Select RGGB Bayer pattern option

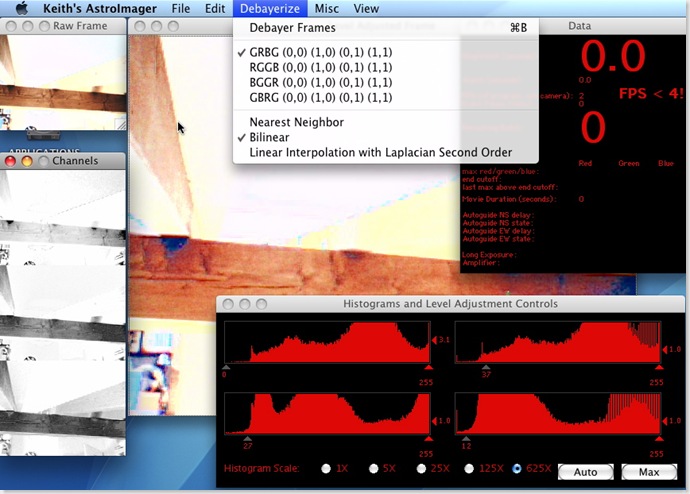click(x=385, y=67)
